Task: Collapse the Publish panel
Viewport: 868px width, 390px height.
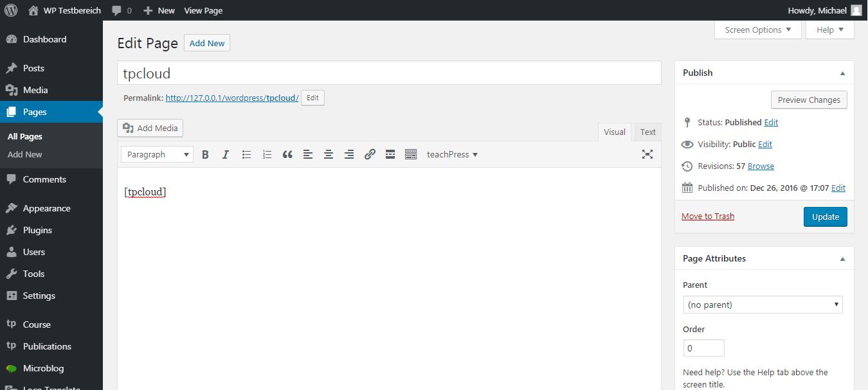Action: (842, 73)
